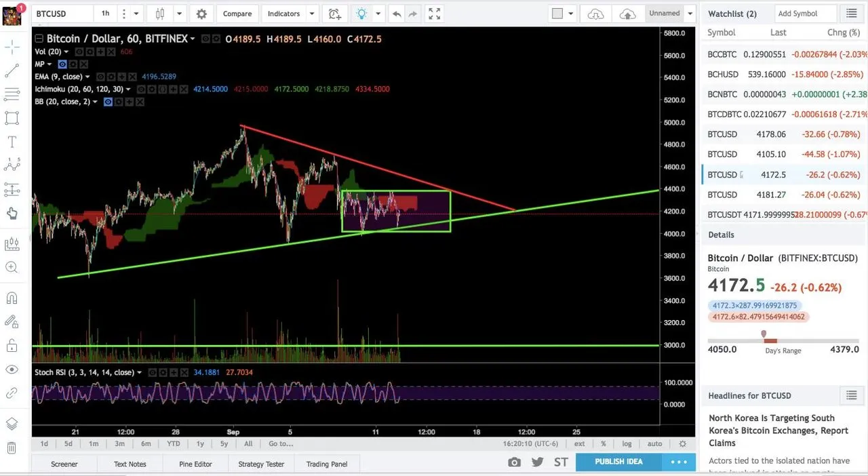Open watchlist list menu icon
This screenshot has height=476, width=868.
tap(851, 14)
